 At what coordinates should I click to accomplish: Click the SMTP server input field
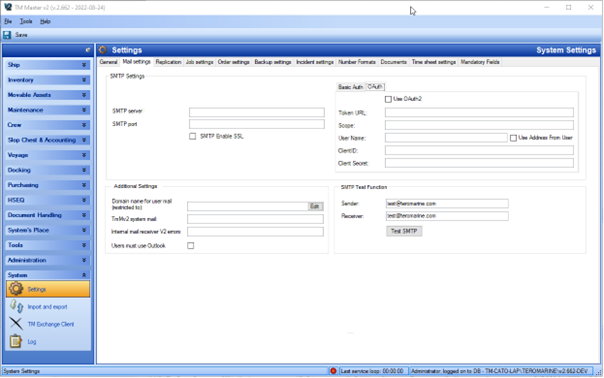click(257, 112)
